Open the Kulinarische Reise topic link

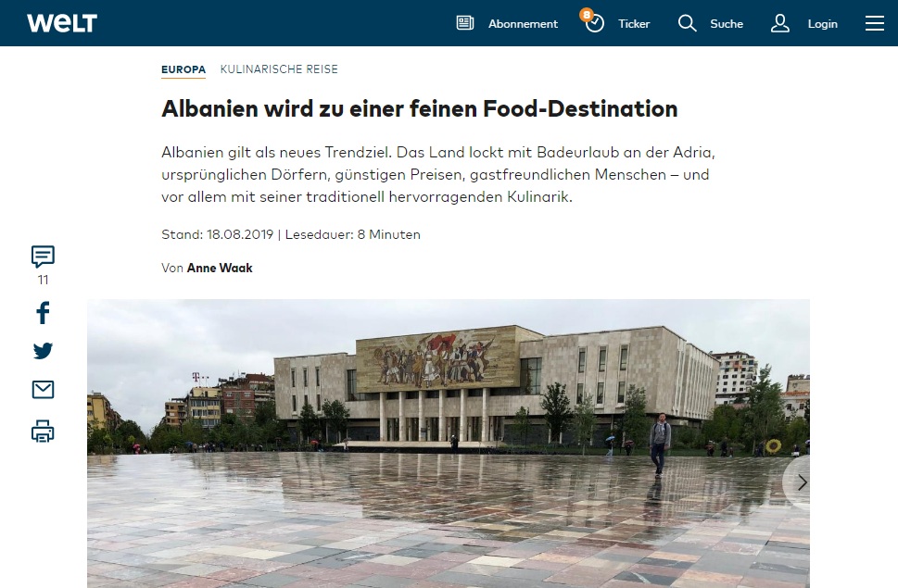click(x=279, y=69)
